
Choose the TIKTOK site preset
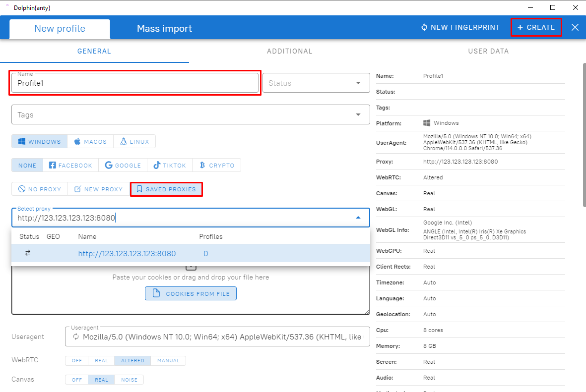[170, 165]
